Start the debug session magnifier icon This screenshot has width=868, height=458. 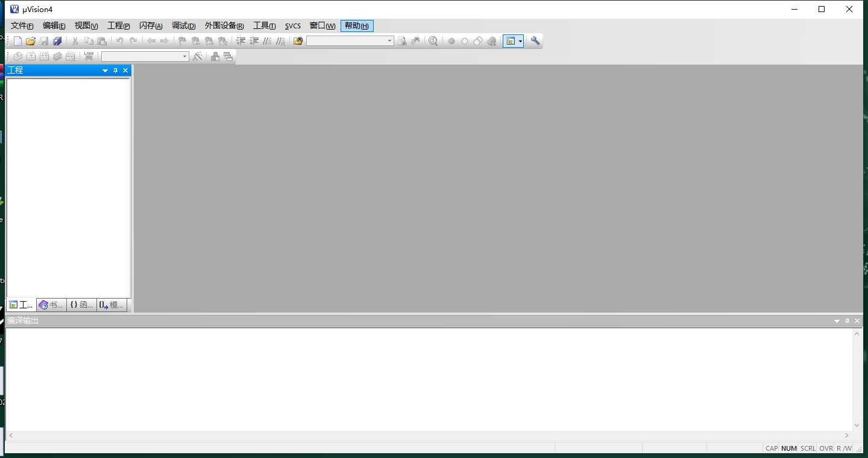pos(433,41)
